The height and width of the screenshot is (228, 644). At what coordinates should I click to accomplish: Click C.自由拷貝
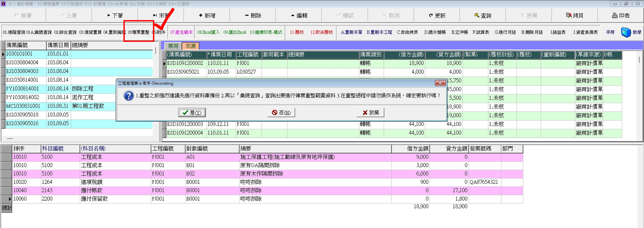pyautogui.click(x=407, y=32)
